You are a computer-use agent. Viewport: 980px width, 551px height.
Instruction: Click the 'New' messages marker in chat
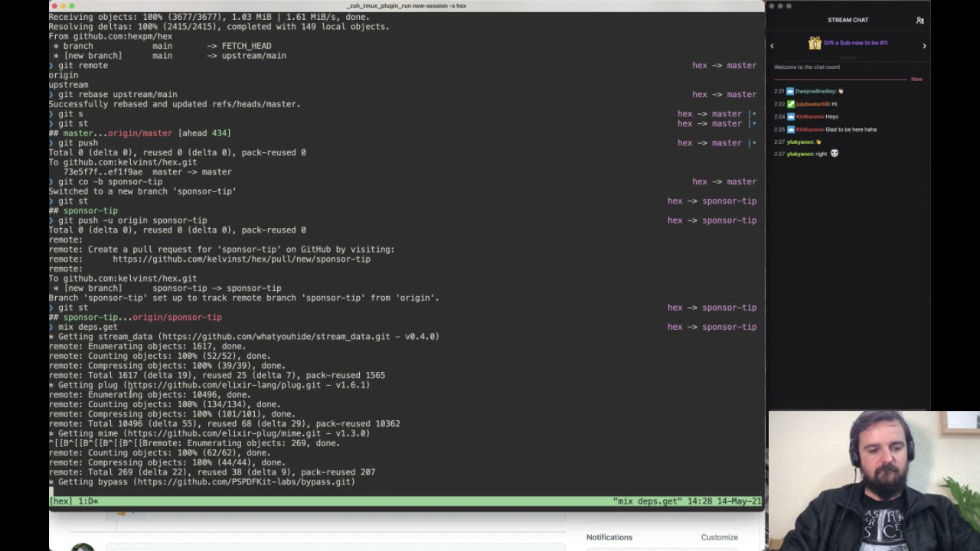click(x=916, y=79)
